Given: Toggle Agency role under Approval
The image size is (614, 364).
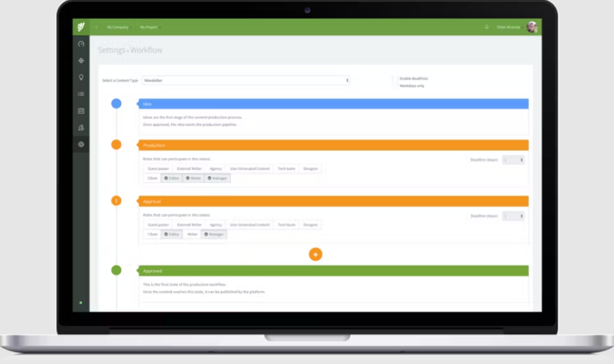Looking at the screenshot, I should [x=216, y=225].
